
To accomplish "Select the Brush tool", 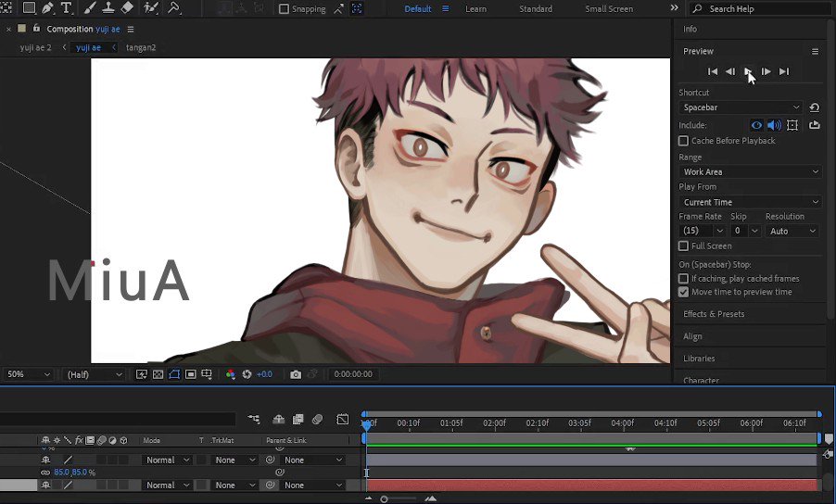I will 90,7.
